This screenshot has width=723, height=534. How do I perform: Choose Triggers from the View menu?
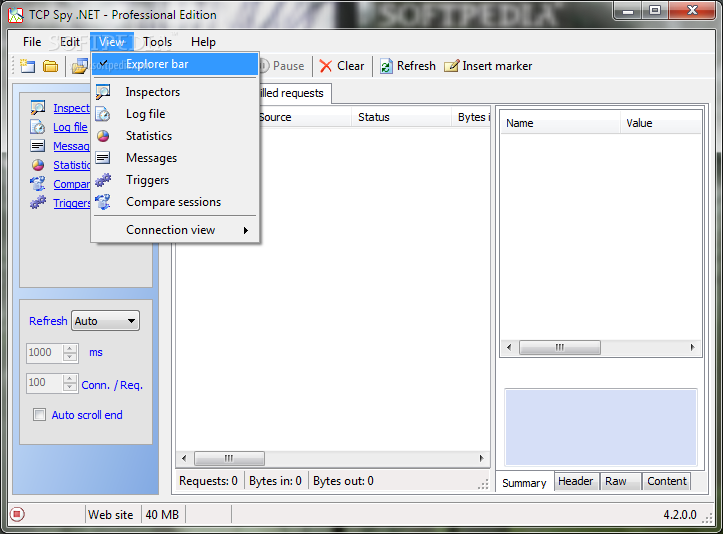pos(175,180)
